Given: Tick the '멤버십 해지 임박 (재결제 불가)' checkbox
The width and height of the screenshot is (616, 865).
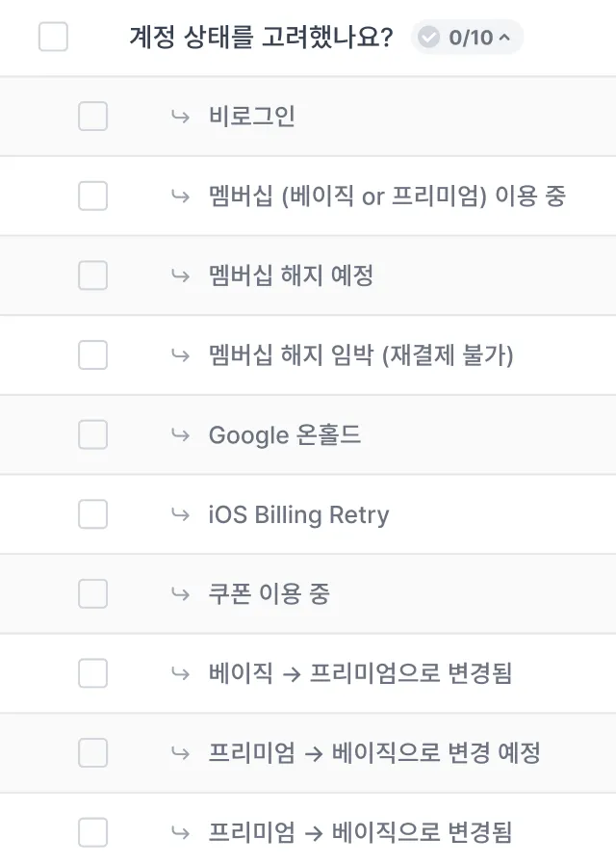Looking at the screenshot, I should (x=92, y=355).
